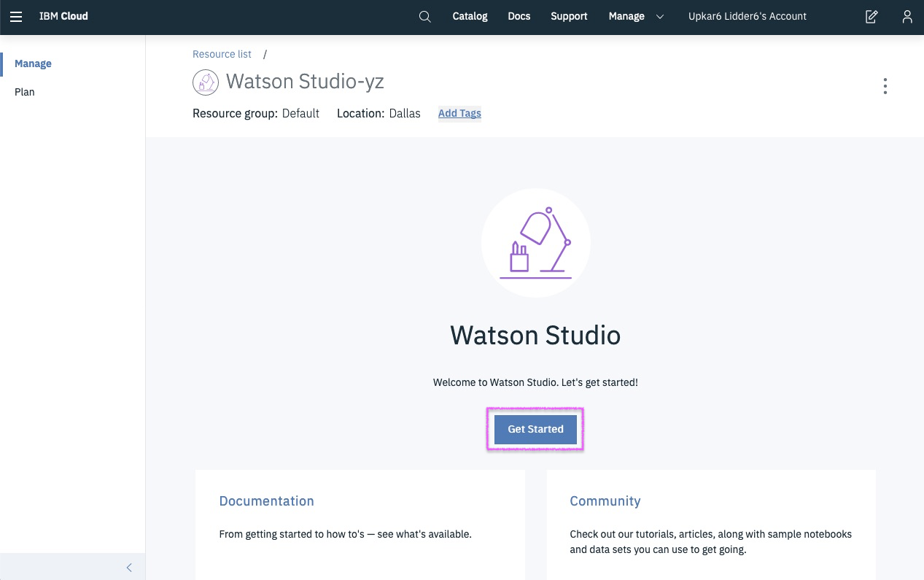
Task: Click the Add Tags link
Action: 459,113
